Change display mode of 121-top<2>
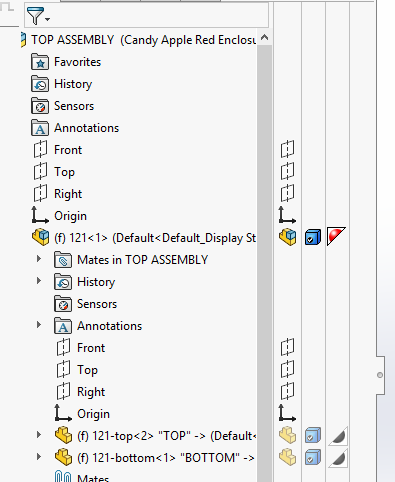Viewport: 395px width, 482px height. (313, 435)
